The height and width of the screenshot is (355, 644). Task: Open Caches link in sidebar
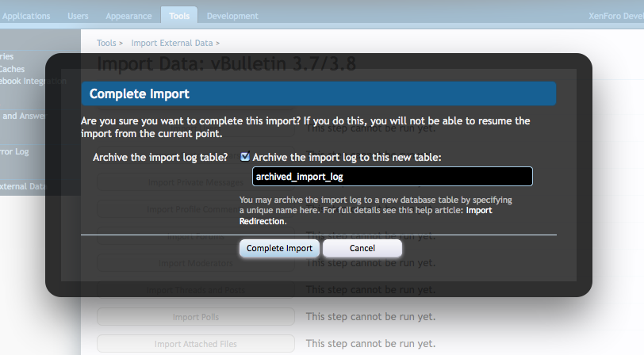[13, 69]
